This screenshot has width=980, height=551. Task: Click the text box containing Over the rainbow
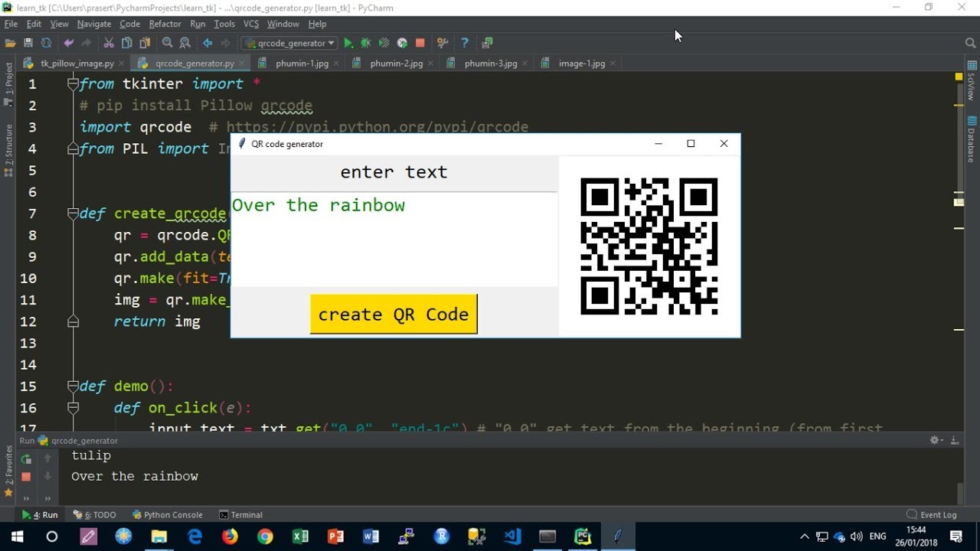[394, 240]
